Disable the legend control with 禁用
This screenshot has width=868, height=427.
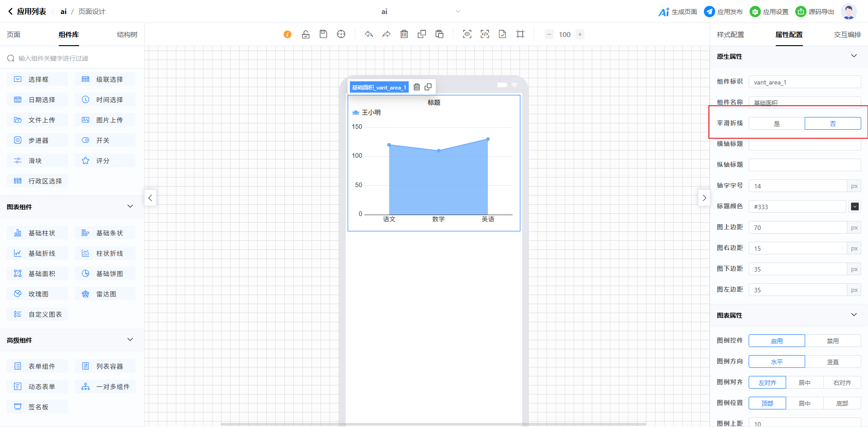point(832,341)
